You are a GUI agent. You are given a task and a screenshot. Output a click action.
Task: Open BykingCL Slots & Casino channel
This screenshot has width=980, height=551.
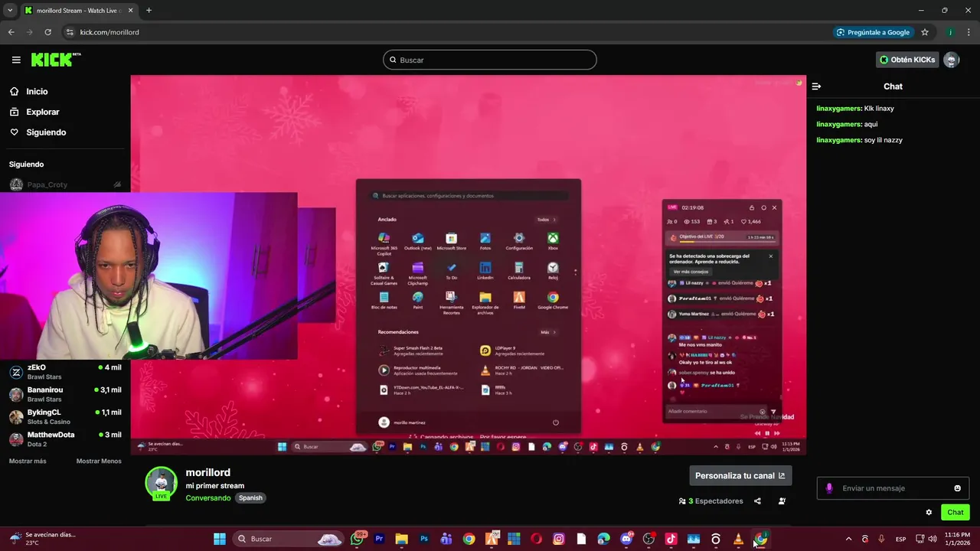pyautogui.click(x=65, y=416)
